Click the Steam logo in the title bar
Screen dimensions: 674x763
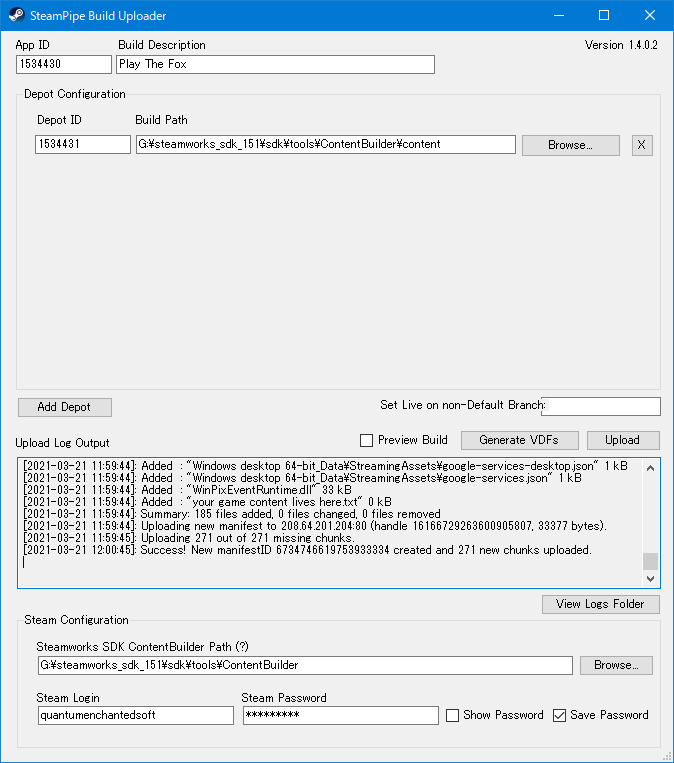[17, 15]
